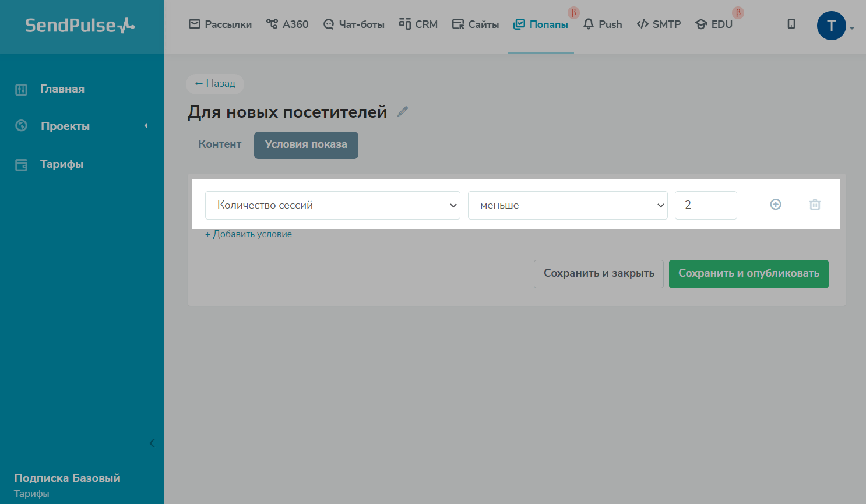This screenshot has width=866, height=504.
Task: Open the mobile device icon in header
Action: [x=791, y=24]
